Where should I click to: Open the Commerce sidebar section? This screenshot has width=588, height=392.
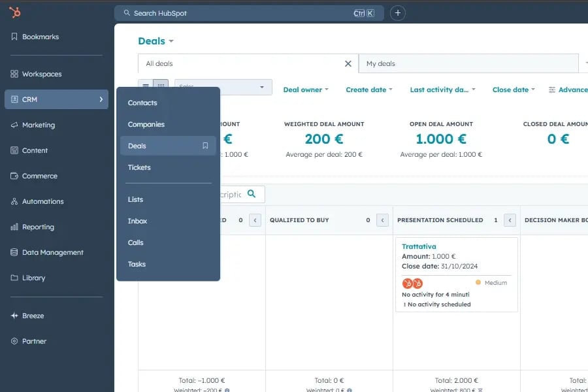(34, 176)
